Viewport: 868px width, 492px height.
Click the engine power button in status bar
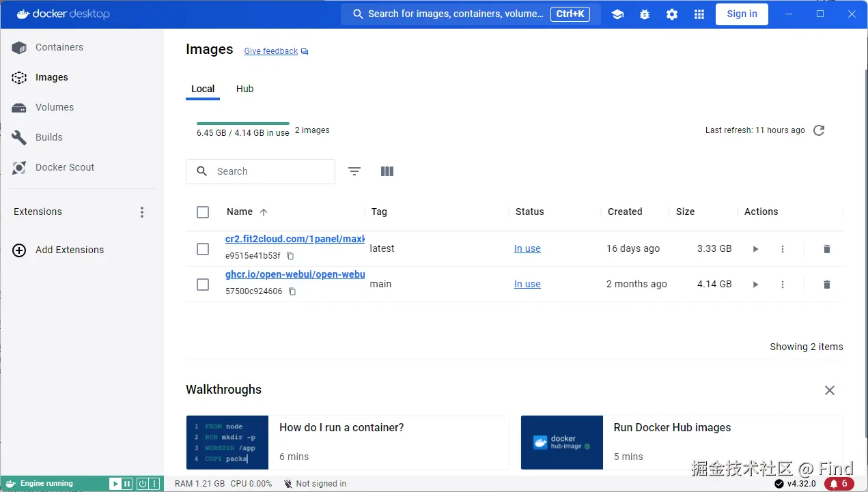(143, 484)
